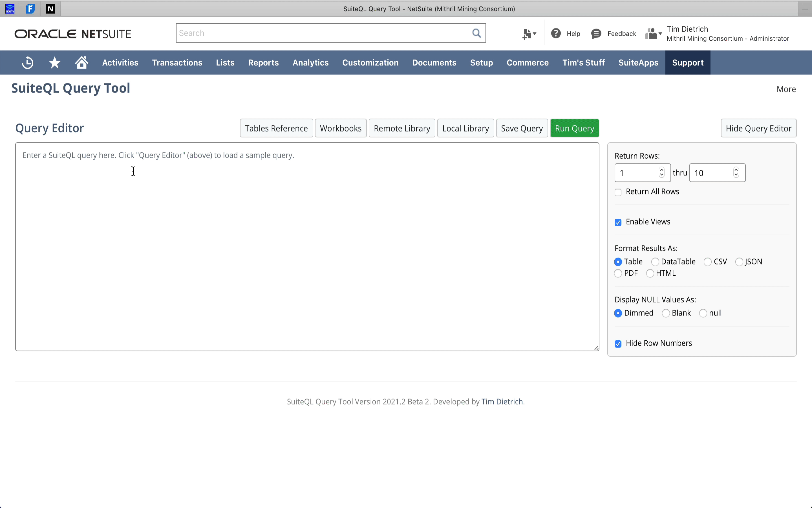The width and height of the screenshot is (812, 508).
Task: Open the Commerce menu
Action: 528,62
